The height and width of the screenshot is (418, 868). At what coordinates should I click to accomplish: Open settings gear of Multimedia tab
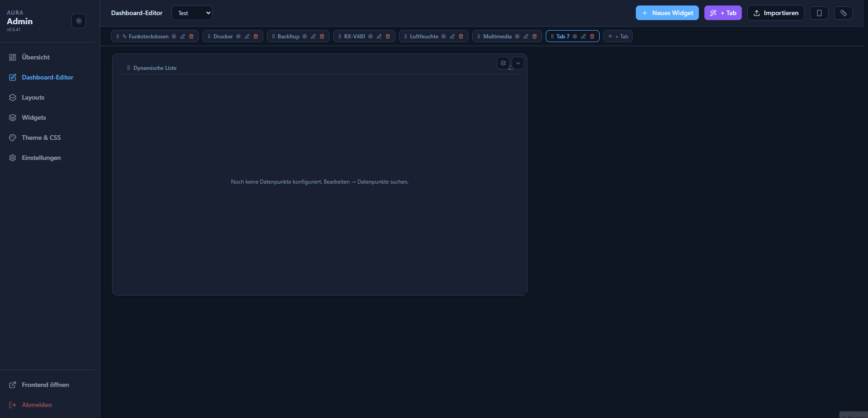517,37
